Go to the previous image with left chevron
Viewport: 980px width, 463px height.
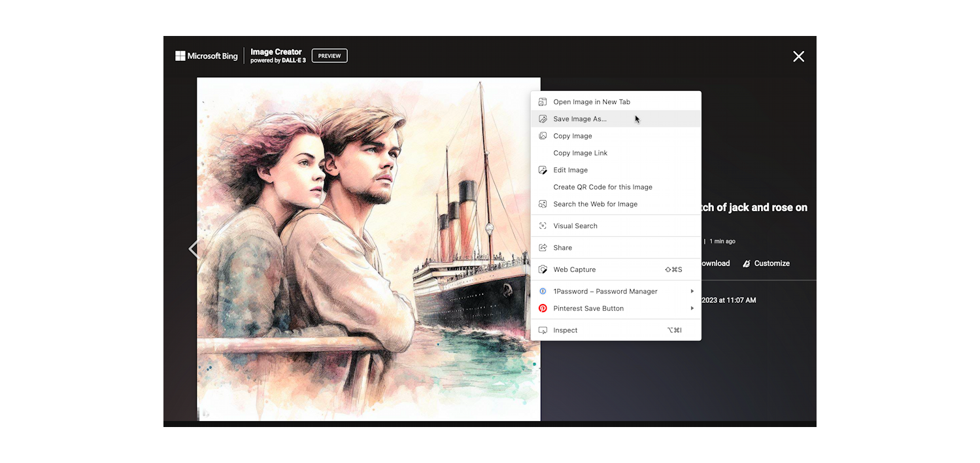[x=193, y=249]
